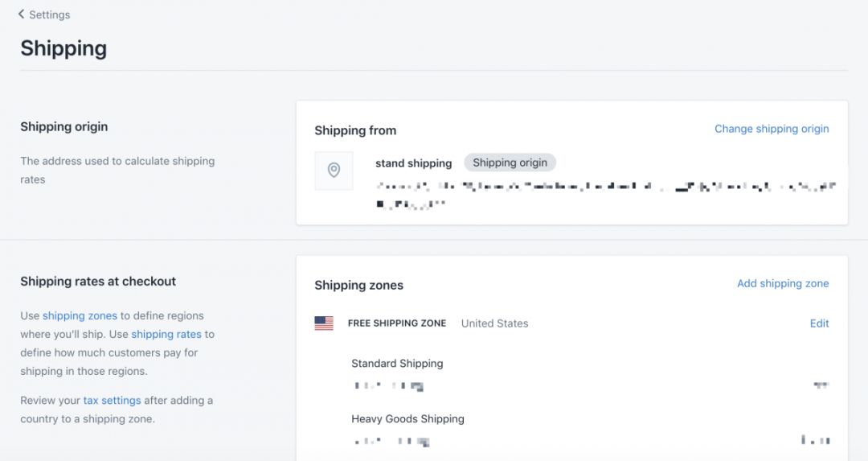Click Change shipping origin link
This screenshot has width=868, height=461.
772,129
